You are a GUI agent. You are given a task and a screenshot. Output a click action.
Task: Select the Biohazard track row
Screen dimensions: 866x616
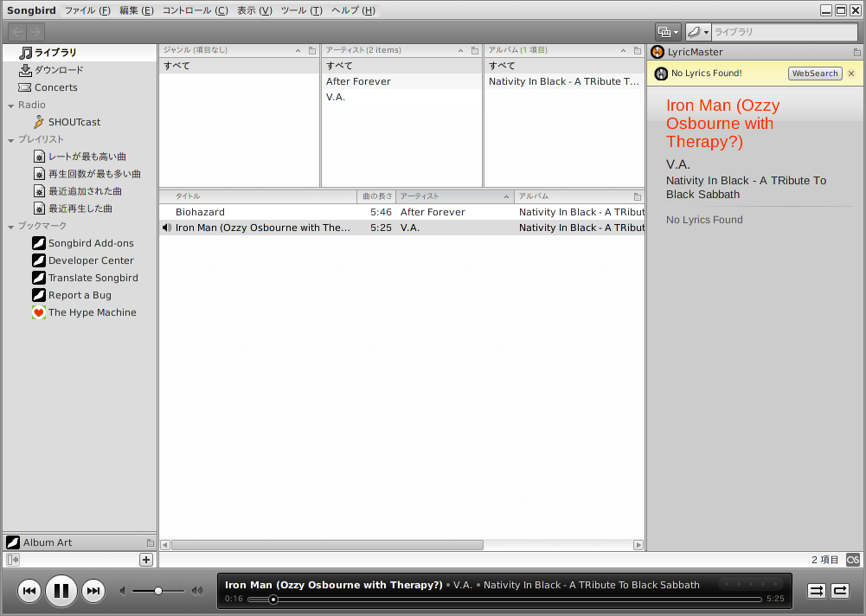pyautogui.click(x=402, y=212)
